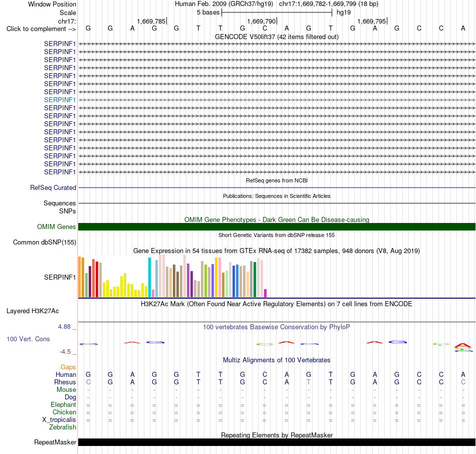Click the Sequences track label
Image resolution: width=476 pixels, height=454 pixels.
(60, 203)
